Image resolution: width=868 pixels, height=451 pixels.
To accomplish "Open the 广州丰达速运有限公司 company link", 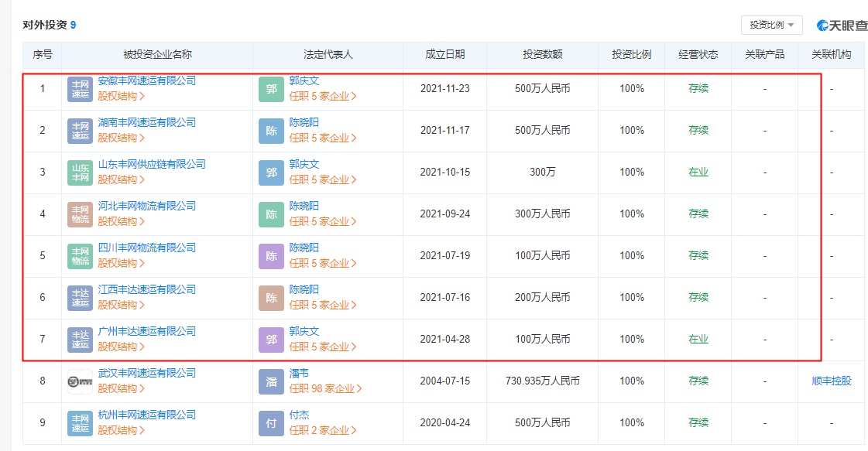I will click(x=146, y=331).
